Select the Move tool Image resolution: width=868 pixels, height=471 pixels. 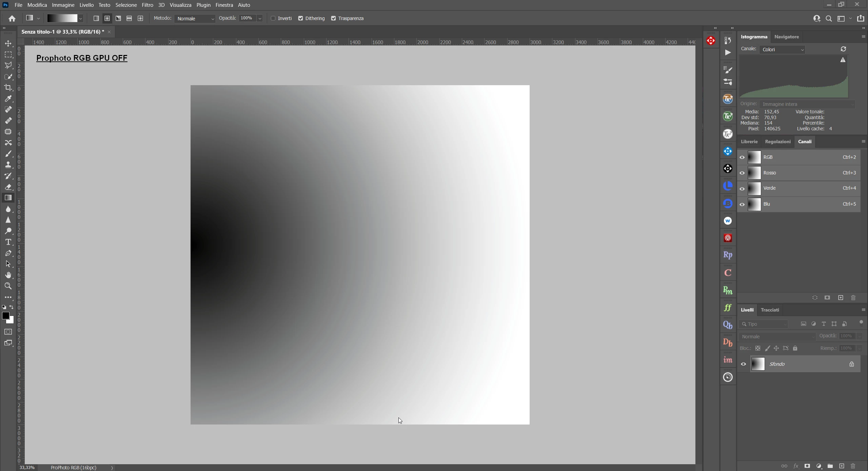click(x=8, y=43)
